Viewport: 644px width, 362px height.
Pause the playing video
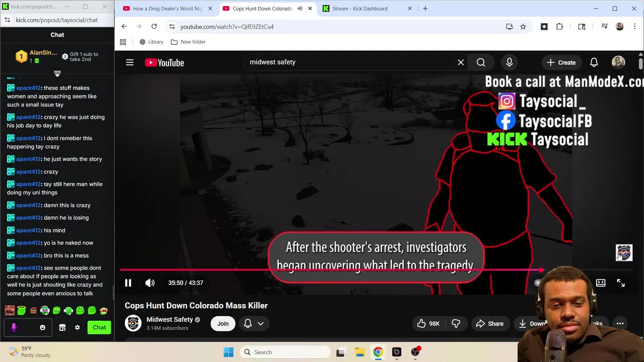pos(128,283)
